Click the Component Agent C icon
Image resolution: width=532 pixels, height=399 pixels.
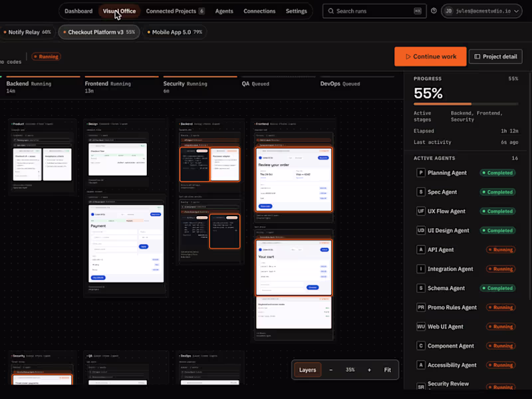[x=421, y=346]
